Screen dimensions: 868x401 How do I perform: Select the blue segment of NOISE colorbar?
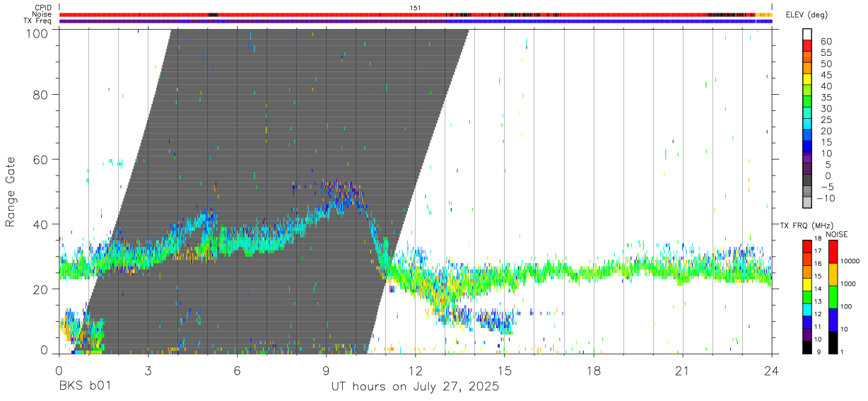[x=832, y=320]
